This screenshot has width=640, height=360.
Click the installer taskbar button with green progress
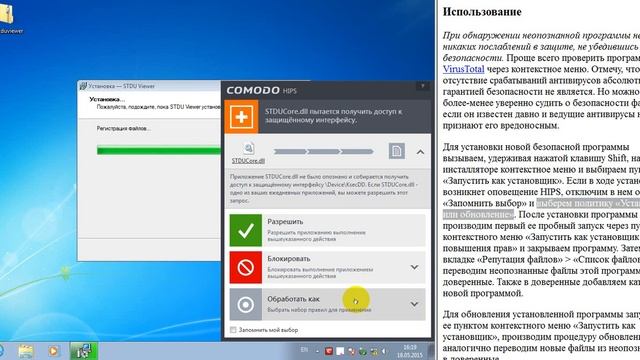84,351
